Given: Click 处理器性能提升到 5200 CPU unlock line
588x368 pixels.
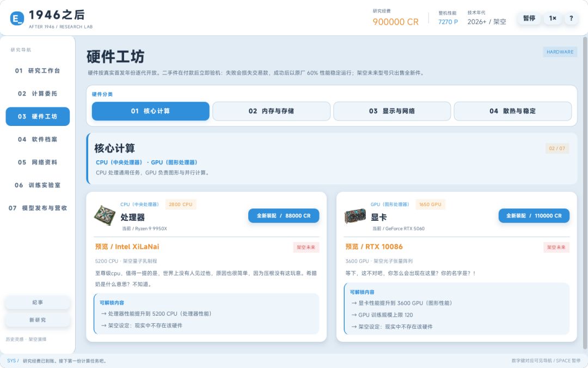Looking at the screenshot, I should (156, 313).
